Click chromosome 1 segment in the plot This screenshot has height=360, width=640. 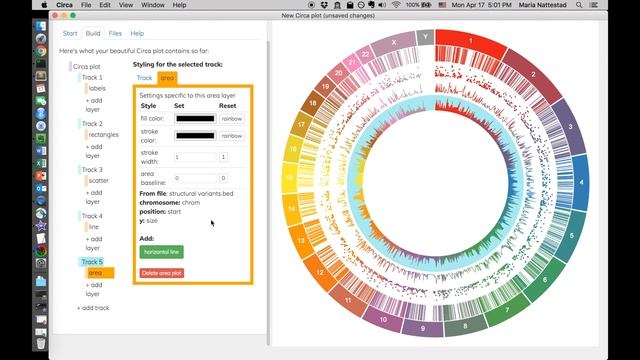pyautogui.click(x=470, y=42)
